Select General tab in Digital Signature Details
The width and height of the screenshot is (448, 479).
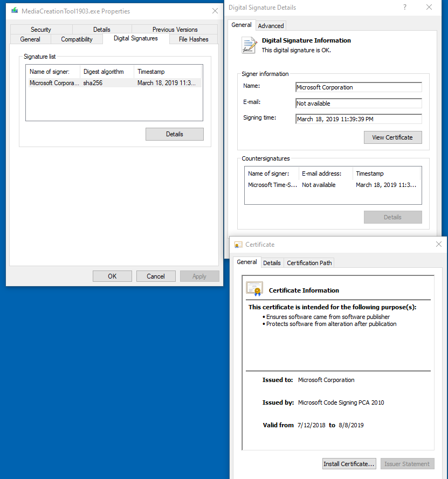tap(242, 25)
